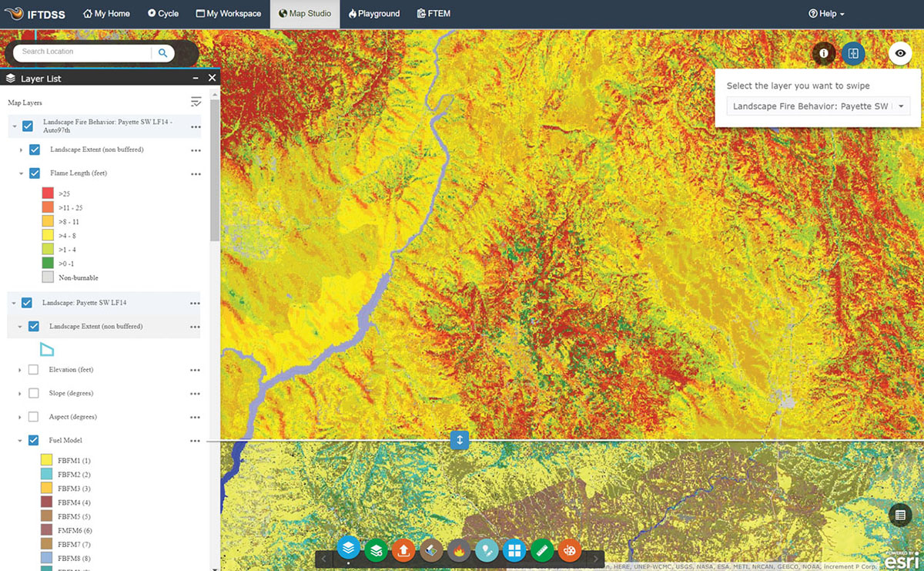Expand Slope (degrees) layer
The height and width of the screenshot is (571, 924).
20,394
